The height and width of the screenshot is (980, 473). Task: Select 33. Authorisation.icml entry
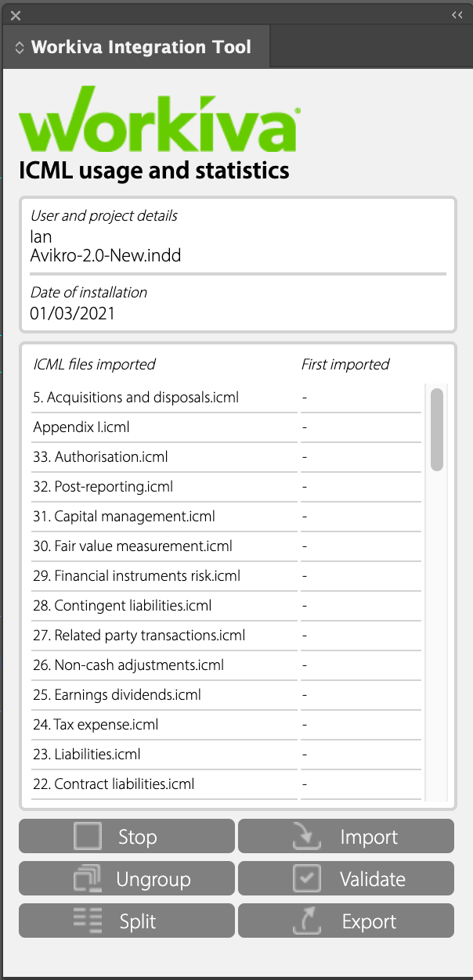click(100, 457)
